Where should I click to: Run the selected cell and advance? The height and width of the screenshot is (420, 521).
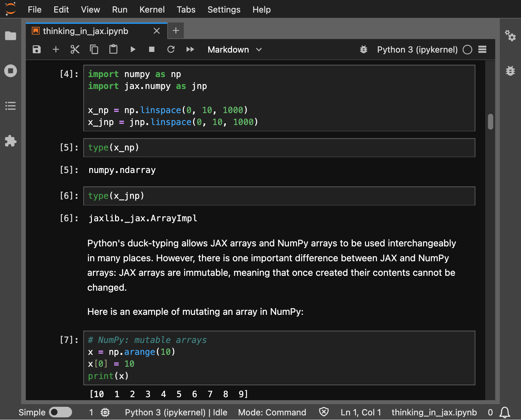pyautogui.click(x=133, y=50)
